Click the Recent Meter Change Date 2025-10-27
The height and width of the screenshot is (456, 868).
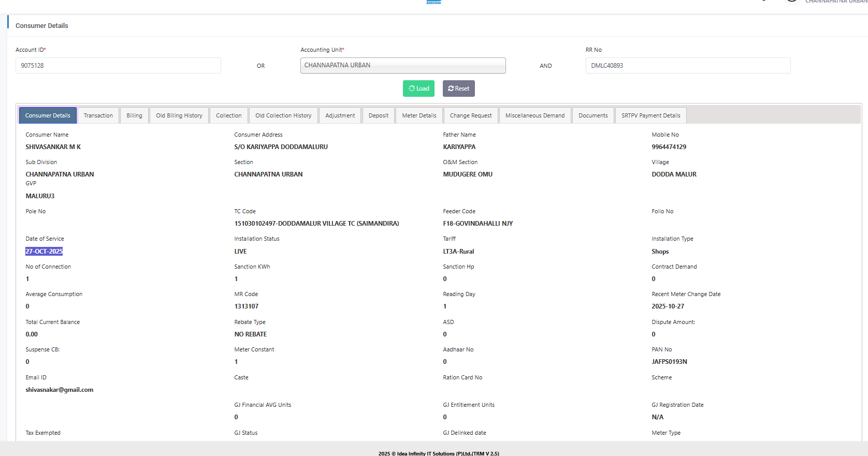click(x=668, y=306)
